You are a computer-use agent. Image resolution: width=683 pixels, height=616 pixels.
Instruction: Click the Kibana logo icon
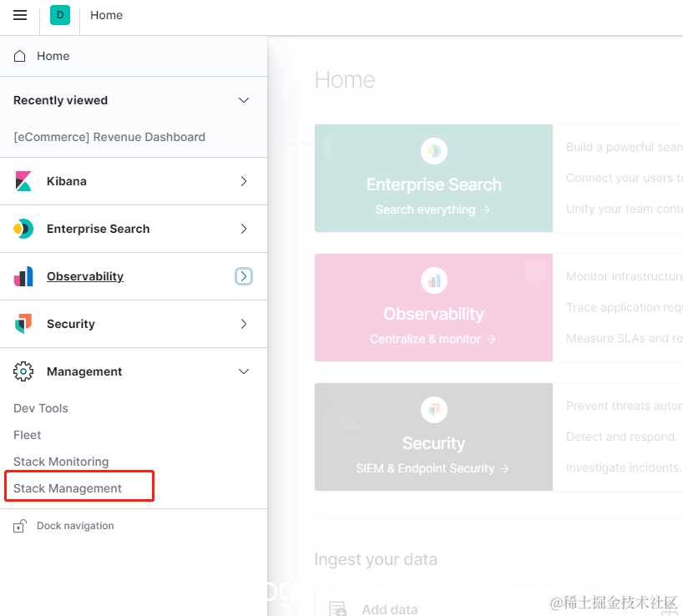tap(23, 181)
